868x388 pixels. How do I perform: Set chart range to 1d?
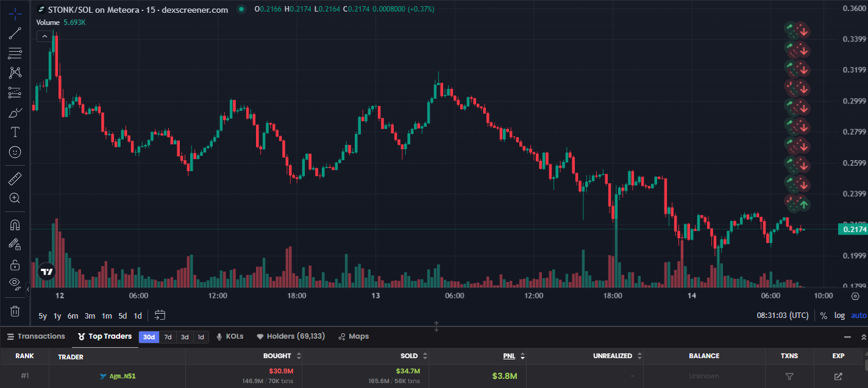coord(138,316)
